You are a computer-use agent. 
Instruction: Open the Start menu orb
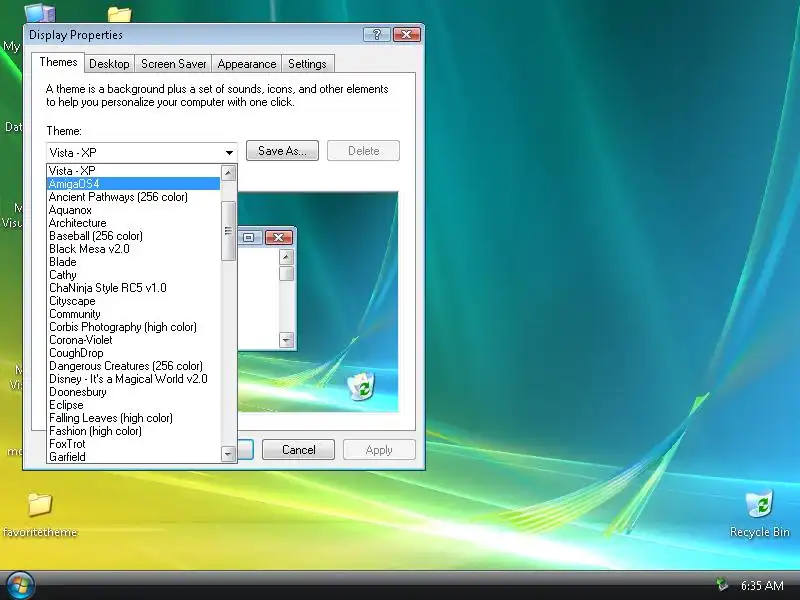click(20, 585)
